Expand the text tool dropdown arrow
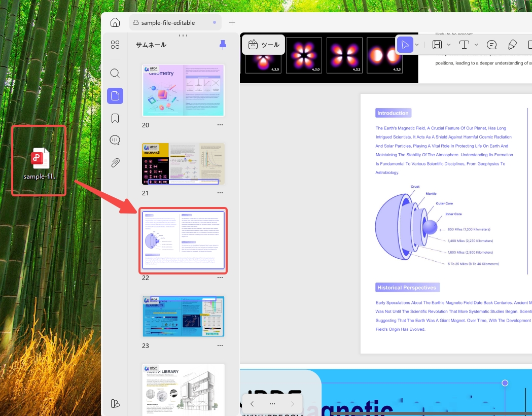This screenshot has width=532, height=416. pyautogui.click(x=476, y=45)
